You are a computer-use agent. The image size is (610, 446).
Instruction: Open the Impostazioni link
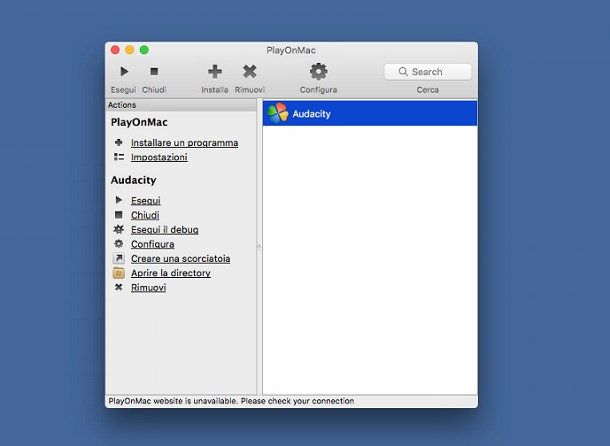pos(159,157)
